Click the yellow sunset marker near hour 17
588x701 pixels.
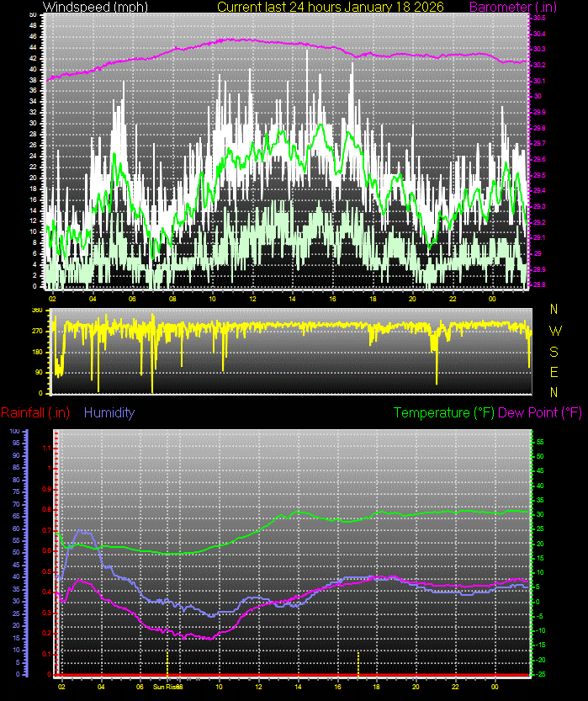click(358, 661)
